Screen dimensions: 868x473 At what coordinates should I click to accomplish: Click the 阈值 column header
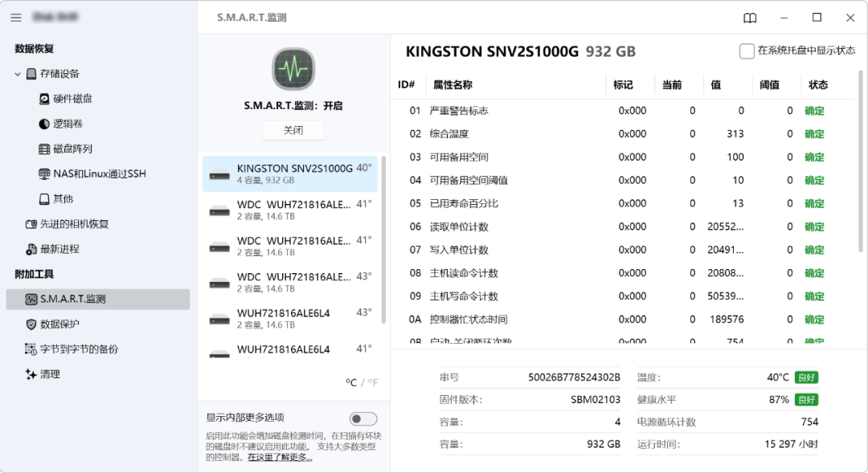(769, 84)
